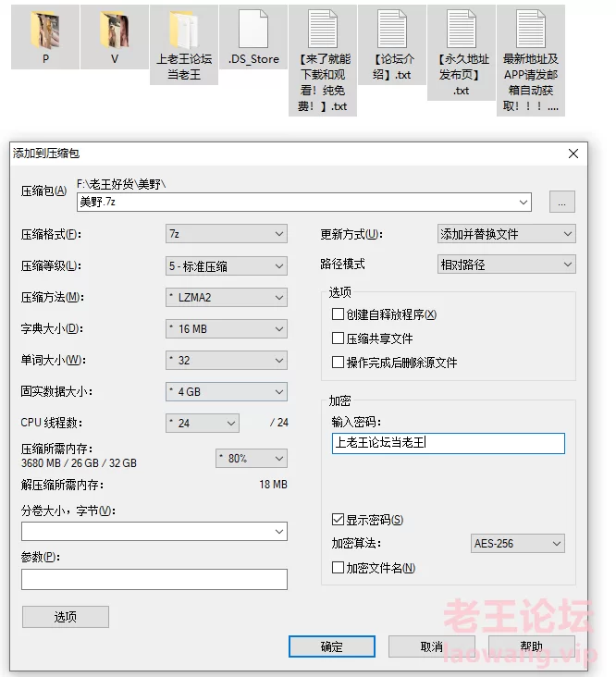
Task: Open CPU 线程数 24 dropdown
Action: pyautogui.click(x=203, y=424)
